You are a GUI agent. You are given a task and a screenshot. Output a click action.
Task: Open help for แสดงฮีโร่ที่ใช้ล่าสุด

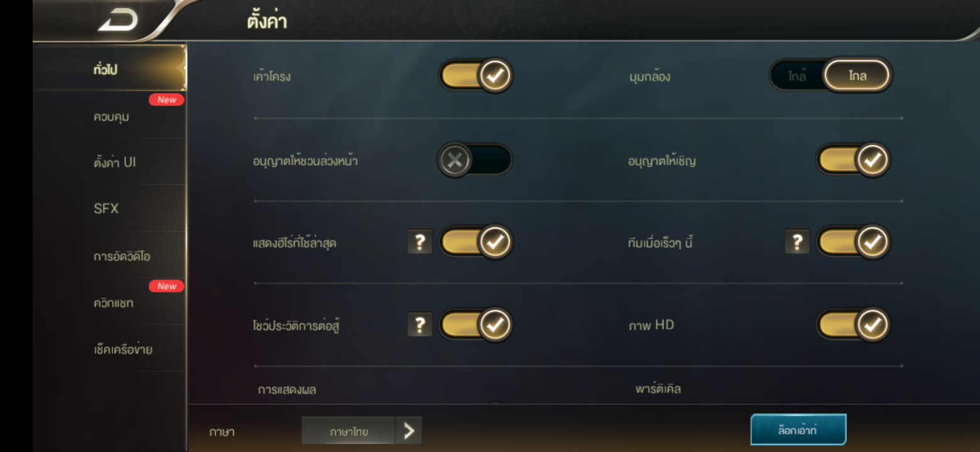coord(420,242)
